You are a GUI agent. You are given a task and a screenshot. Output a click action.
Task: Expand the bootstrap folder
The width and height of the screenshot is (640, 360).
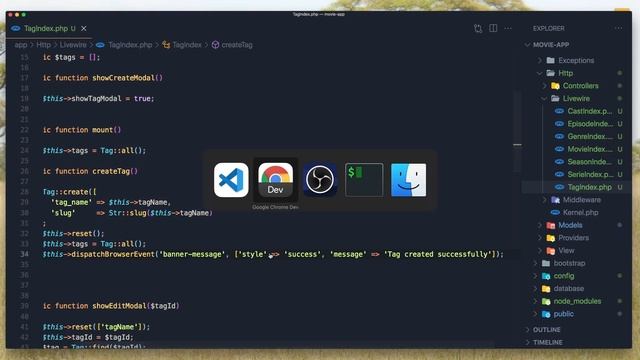569,263
